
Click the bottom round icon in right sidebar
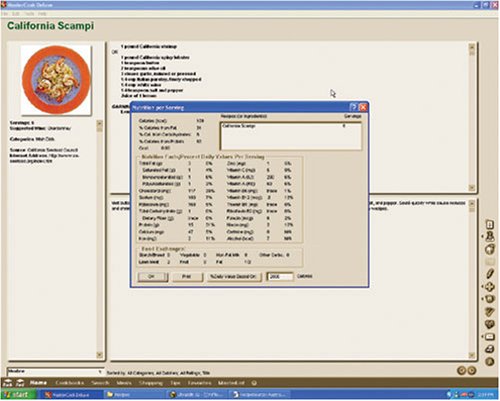coord(490,361)
